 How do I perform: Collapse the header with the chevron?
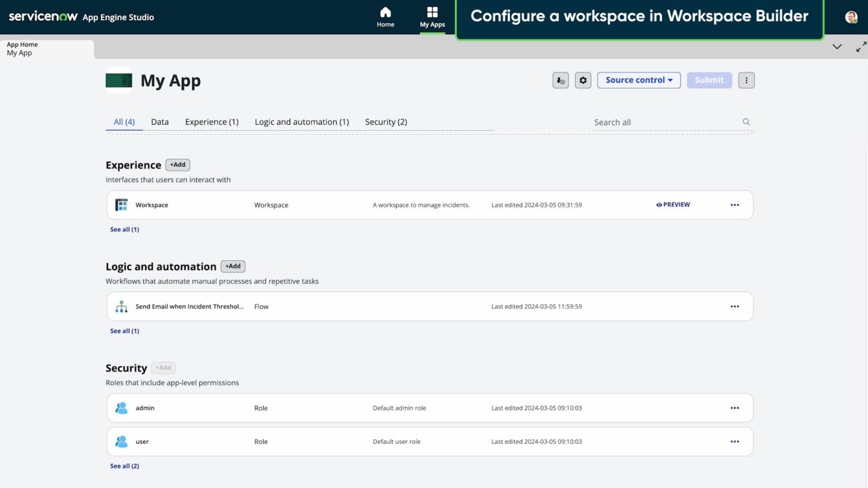point(837,47)
